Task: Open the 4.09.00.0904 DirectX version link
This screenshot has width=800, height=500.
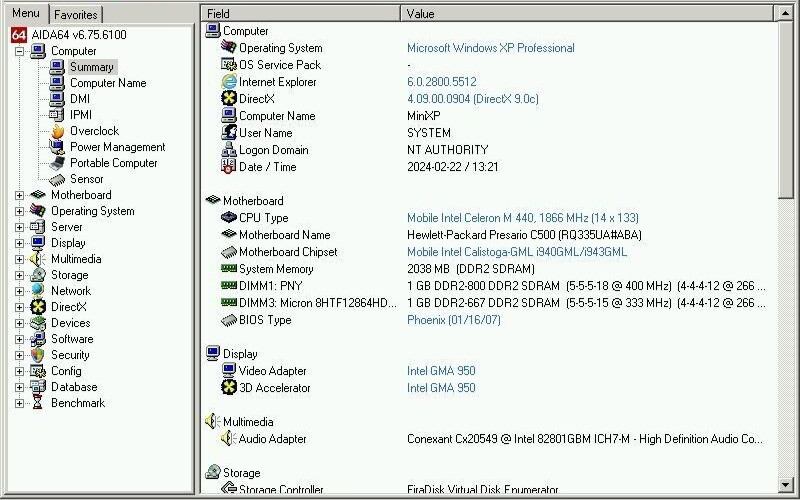Action: [x=473, y=99]
